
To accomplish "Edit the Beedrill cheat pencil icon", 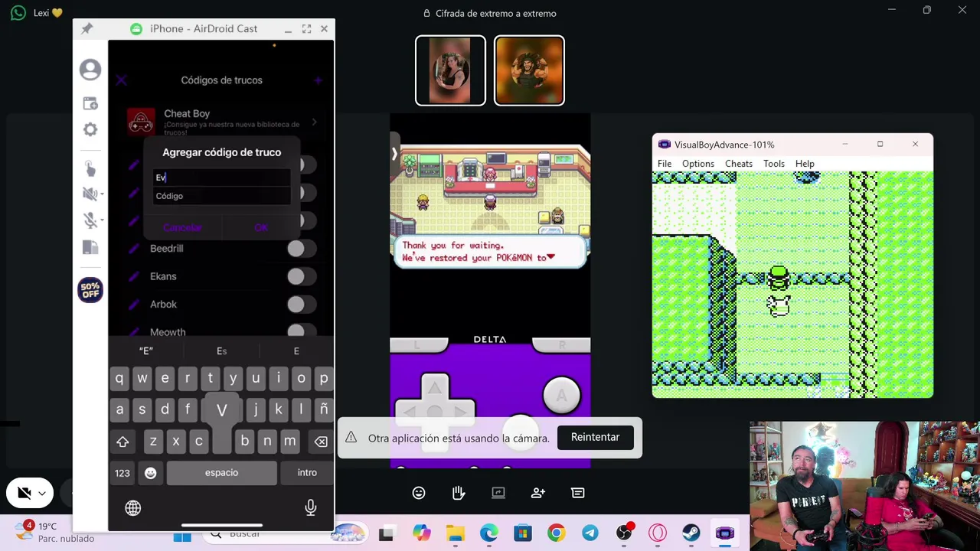I will (x=134, y=249).
